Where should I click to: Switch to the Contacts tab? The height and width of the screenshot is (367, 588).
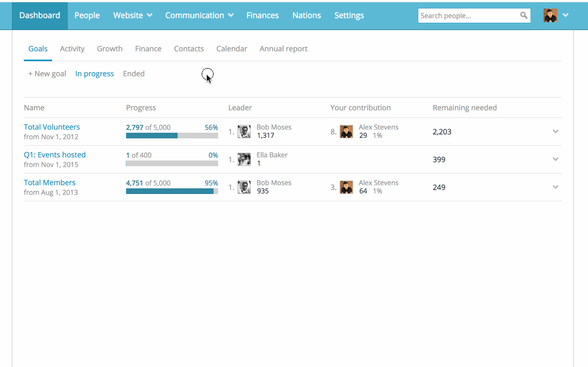pos(189,49)
